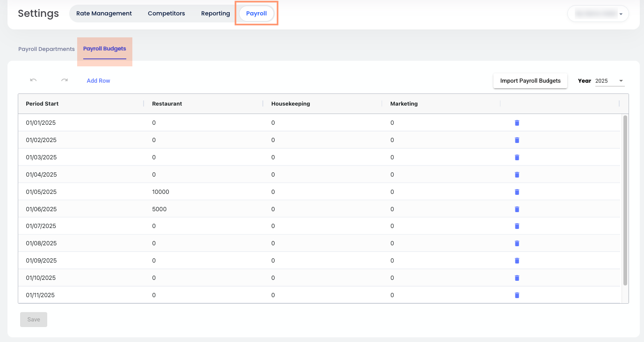Click the Save button
This screenshot has height=342, width=644.
[x=34, y=320]
